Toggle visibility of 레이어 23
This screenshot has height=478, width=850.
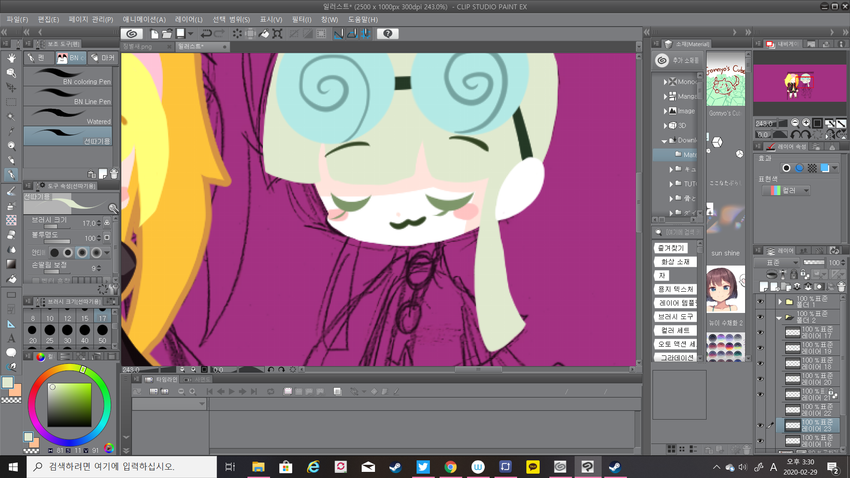pyautogui.click(x=760, y=425)
